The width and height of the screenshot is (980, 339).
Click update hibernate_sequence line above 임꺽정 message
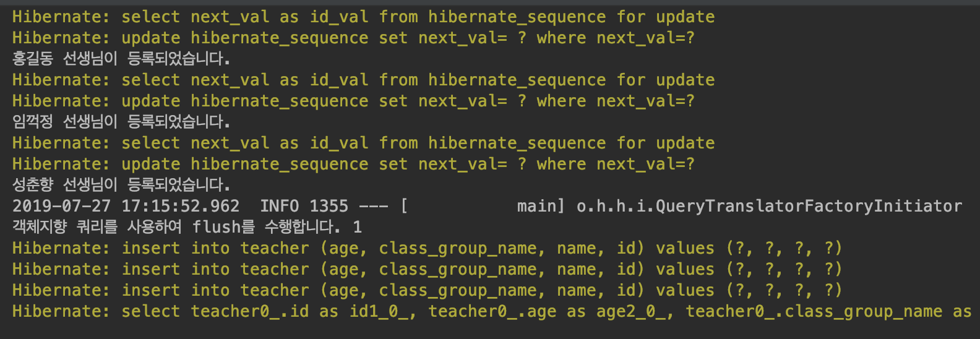(353, 101)
